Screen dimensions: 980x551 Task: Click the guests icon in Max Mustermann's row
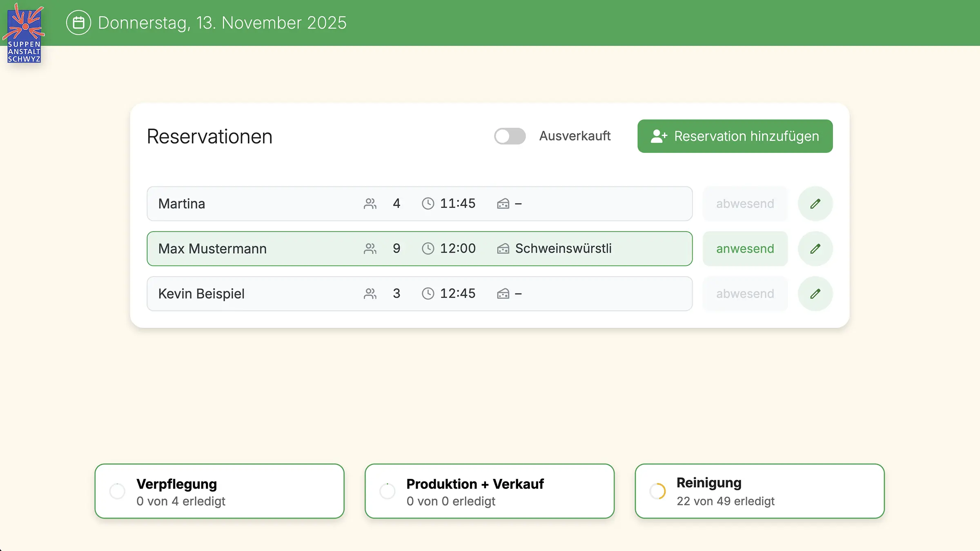pyautogui.click(x=370, y=249)
